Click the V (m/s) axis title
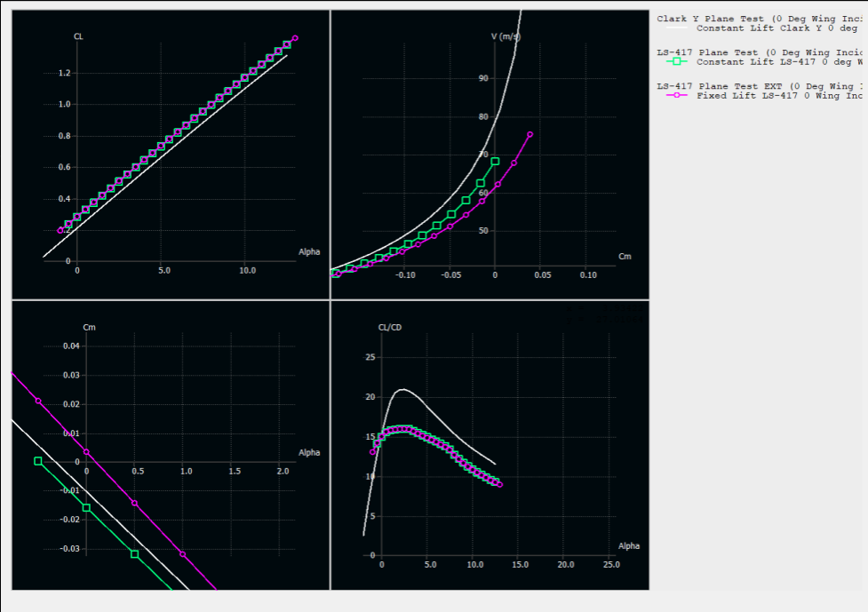Viewport: 868px width, 612px height. pos(505,36)
